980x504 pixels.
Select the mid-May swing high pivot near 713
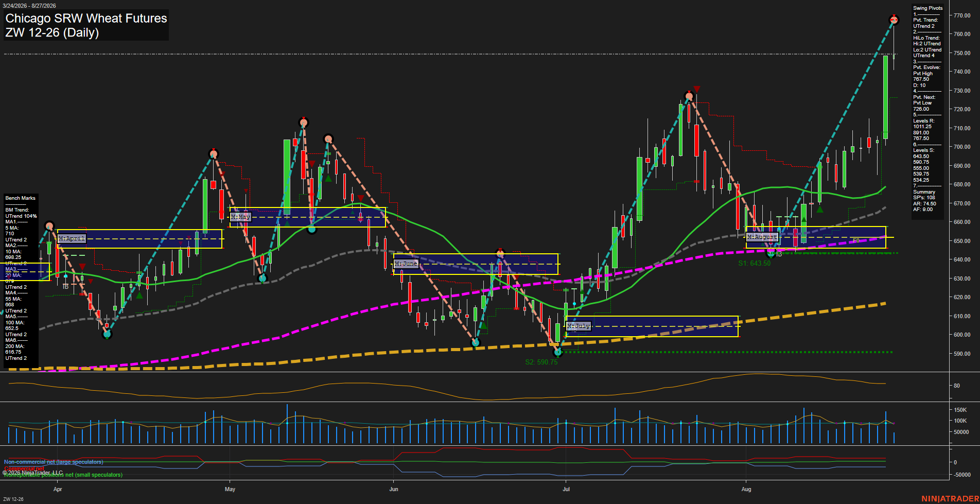304,123
